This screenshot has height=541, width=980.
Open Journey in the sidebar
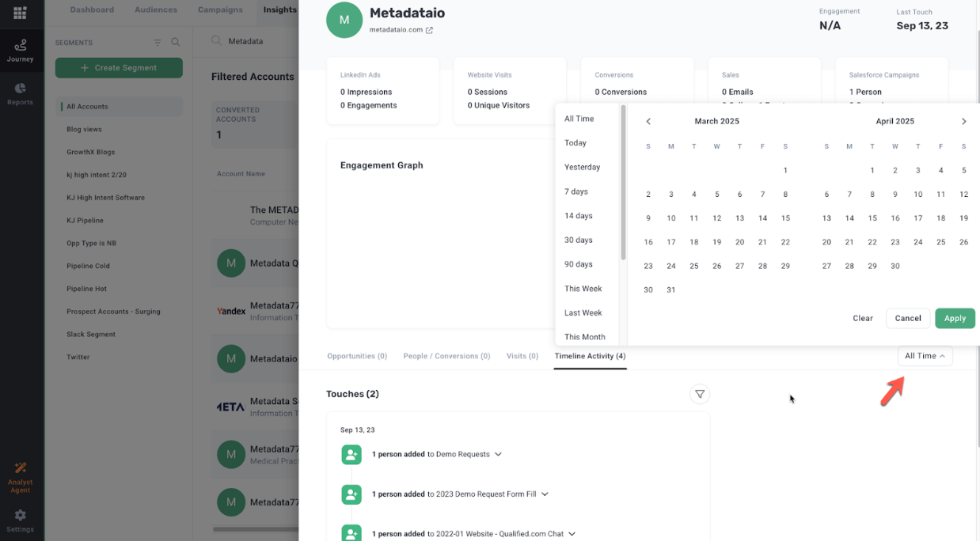pos(21,51)
